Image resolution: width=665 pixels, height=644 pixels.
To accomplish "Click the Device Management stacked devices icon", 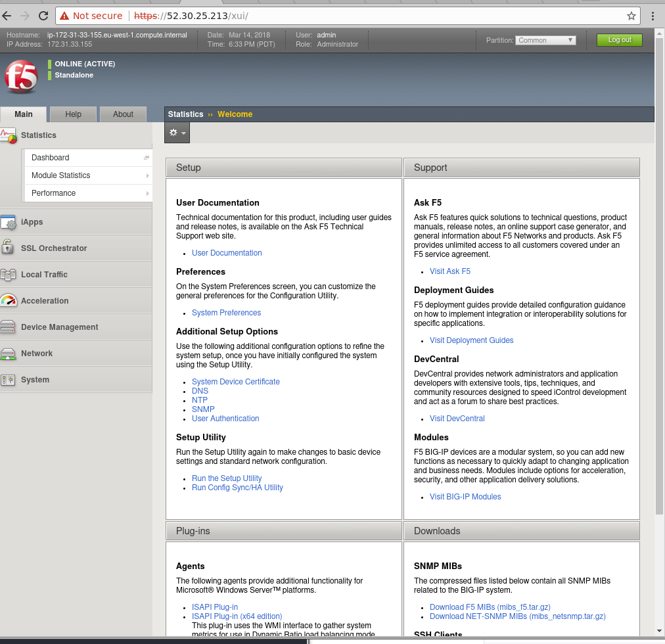I will (x=8, y=327).
